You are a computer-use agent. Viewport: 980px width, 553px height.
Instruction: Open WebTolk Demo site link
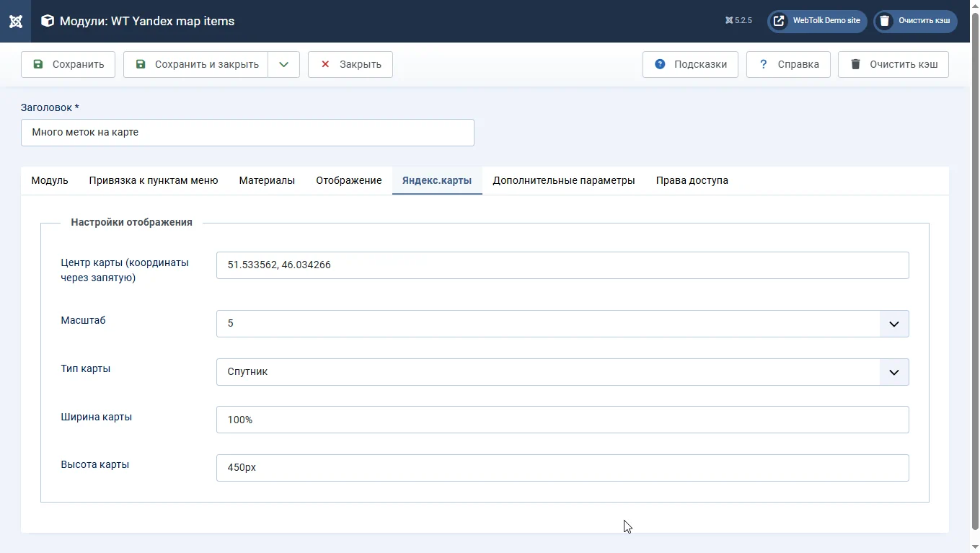(817, 21)
